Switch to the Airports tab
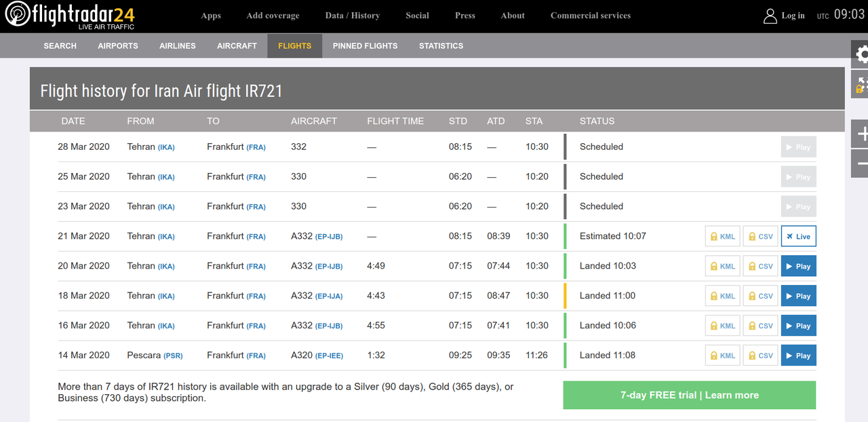868x422 pixels. (118, 46)
